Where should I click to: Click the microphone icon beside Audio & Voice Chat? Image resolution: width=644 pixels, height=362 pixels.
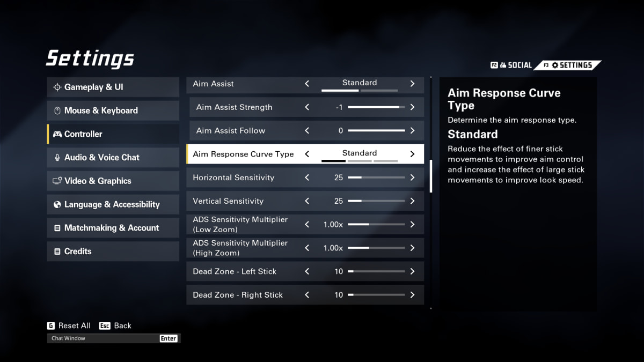pos(57,158)
